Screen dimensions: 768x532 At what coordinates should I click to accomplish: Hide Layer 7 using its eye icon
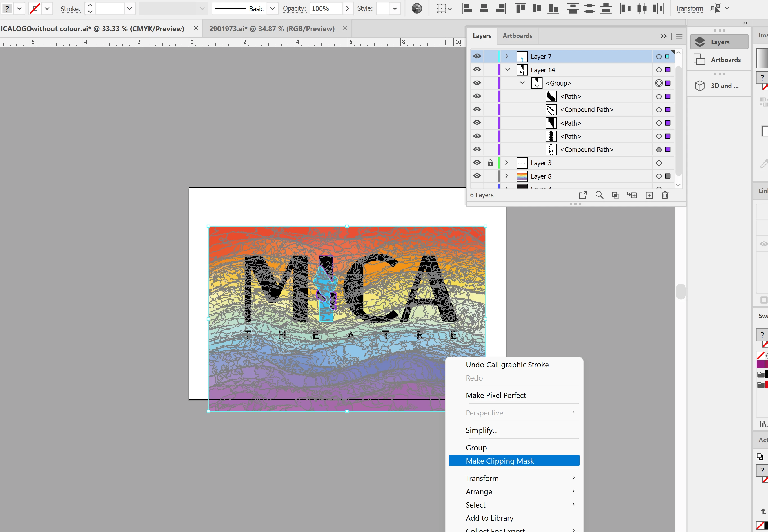pyautogui.click(x=477, y=56)
